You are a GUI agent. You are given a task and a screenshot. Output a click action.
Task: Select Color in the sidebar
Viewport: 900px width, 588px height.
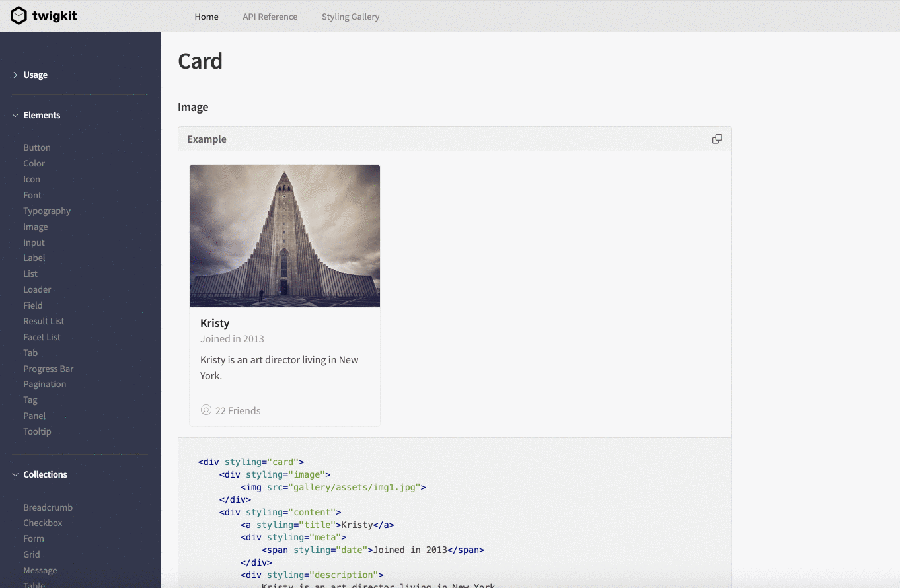pos(34,163)
